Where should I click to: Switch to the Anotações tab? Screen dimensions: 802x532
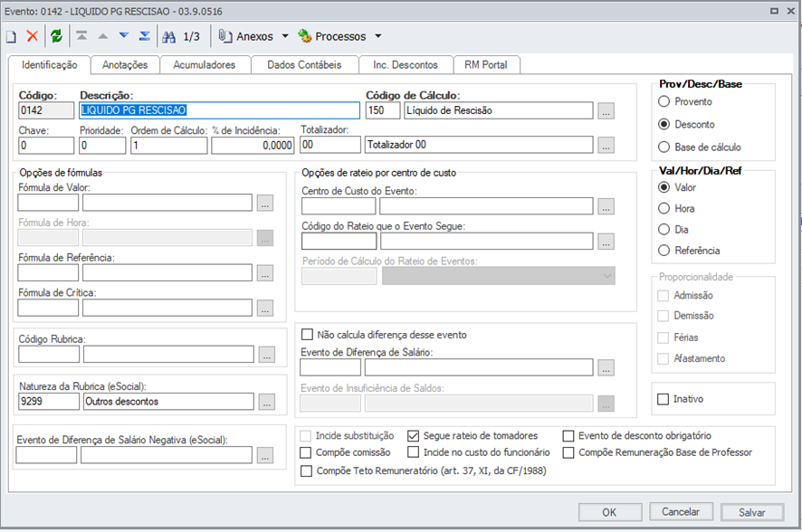(125, 65)
